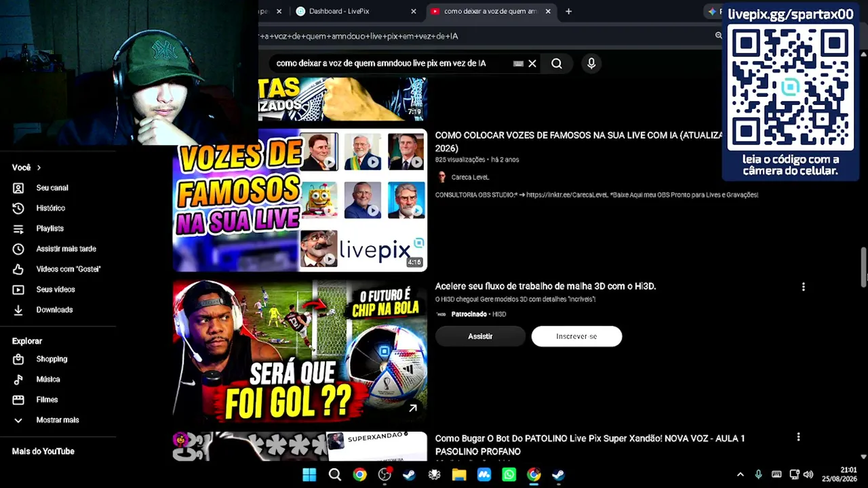Open the Seu canal sidebar icon
Viewport: 868px width, 488px height.
pyautogui.click(x=18, y=188)
